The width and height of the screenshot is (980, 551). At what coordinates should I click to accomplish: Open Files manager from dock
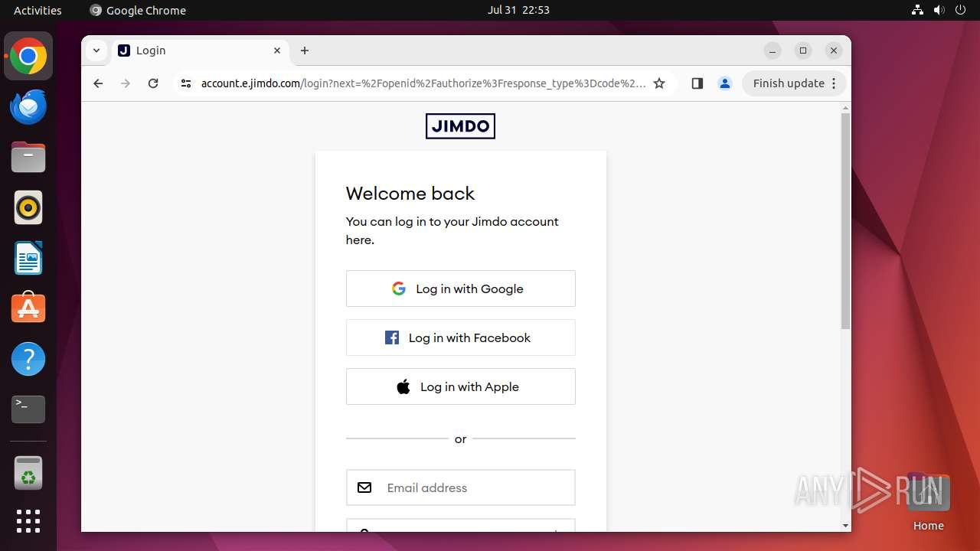point(28,157)
